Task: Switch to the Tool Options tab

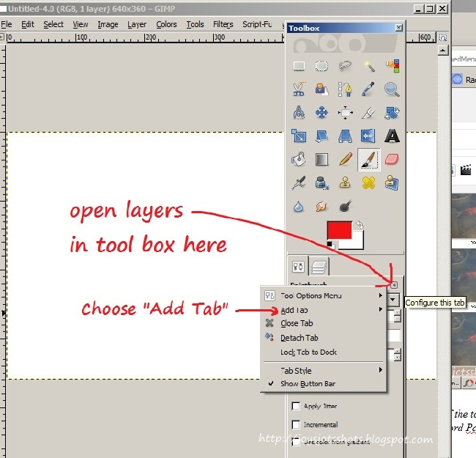Action: (298, 267)
